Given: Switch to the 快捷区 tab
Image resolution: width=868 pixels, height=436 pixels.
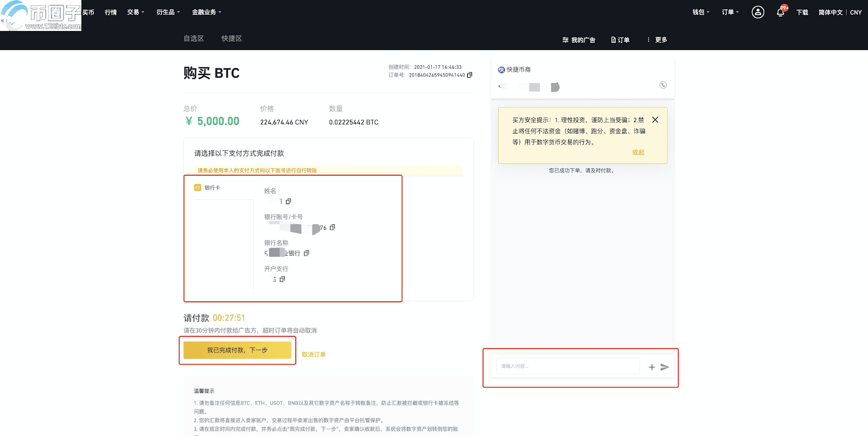Looking at the screenshot, I should pyautogui.click(x=232, y=39).
